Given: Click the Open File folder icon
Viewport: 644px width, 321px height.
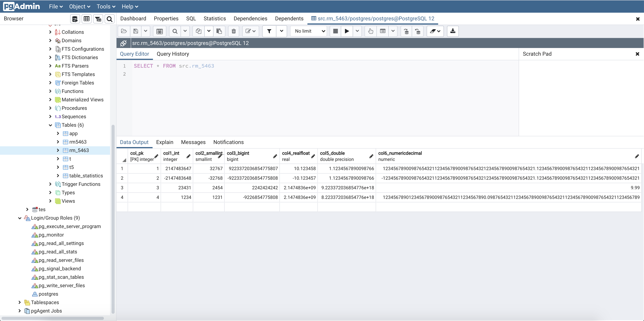Looking at the screenshot, I should (x=124, y=31).
